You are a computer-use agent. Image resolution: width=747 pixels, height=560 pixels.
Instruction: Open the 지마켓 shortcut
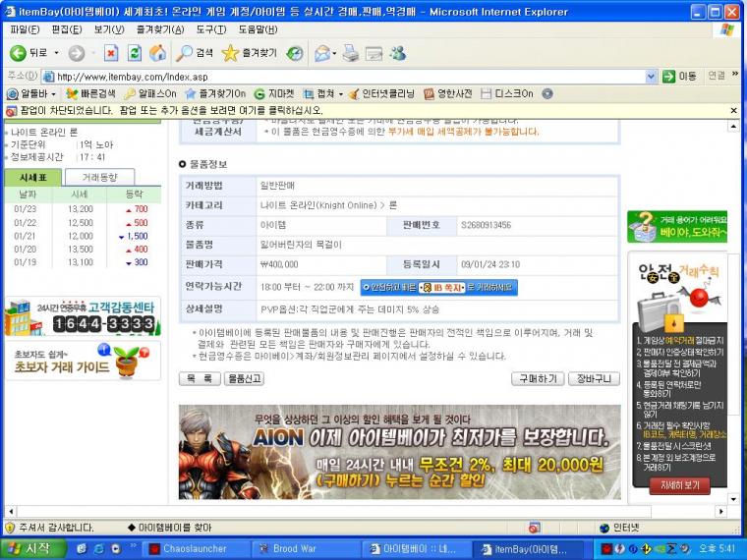tap(274, 93)
